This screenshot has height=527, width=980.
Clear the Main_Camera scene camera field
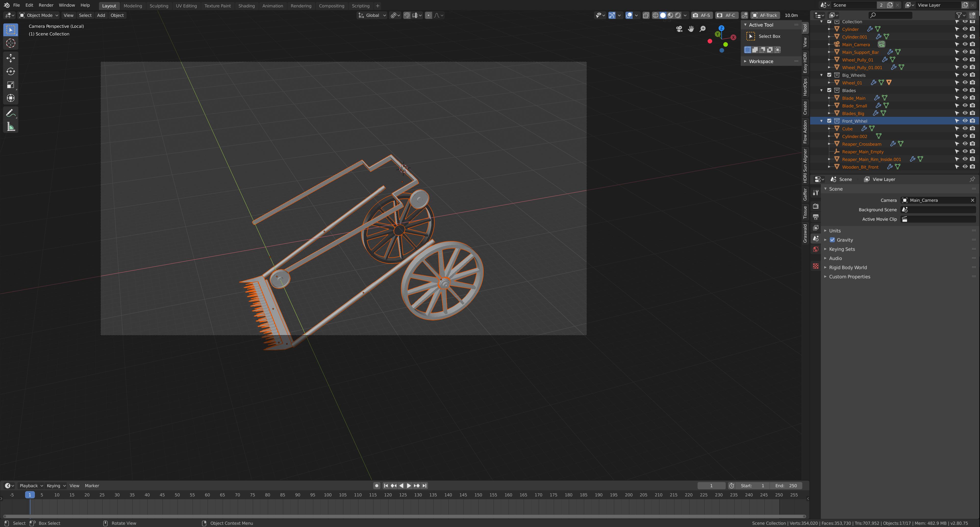(x=972, y=200)
